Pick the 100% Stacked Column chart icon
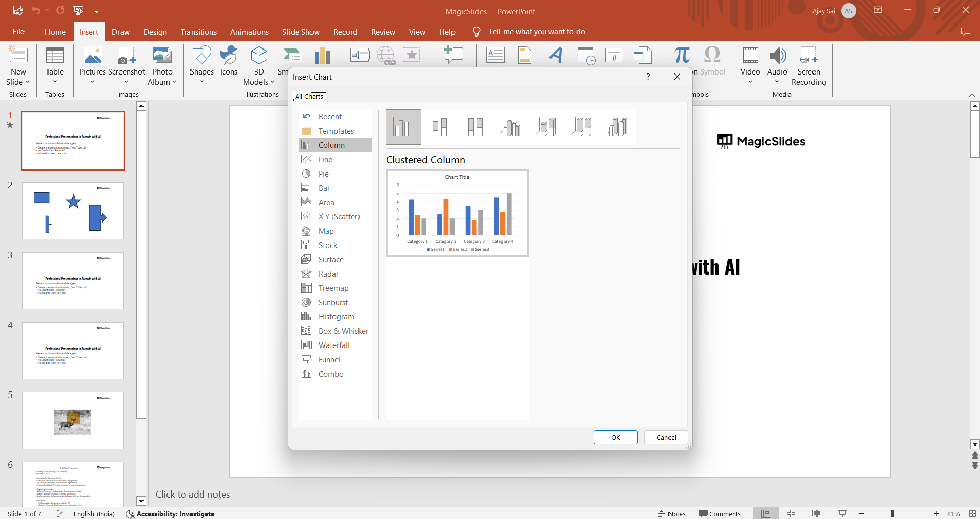The image size is (980, 519). tap(474, 127)
